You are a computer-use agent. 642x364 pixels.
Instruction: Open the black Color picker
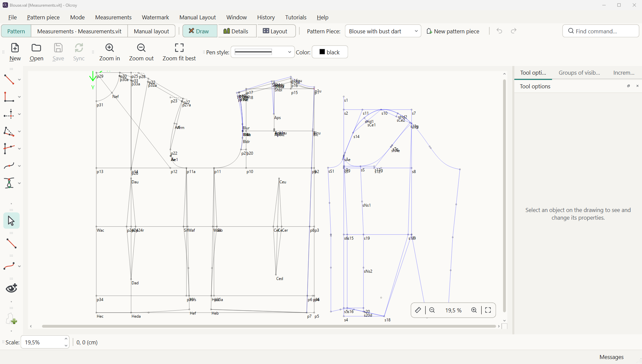[x=330, y=52]
